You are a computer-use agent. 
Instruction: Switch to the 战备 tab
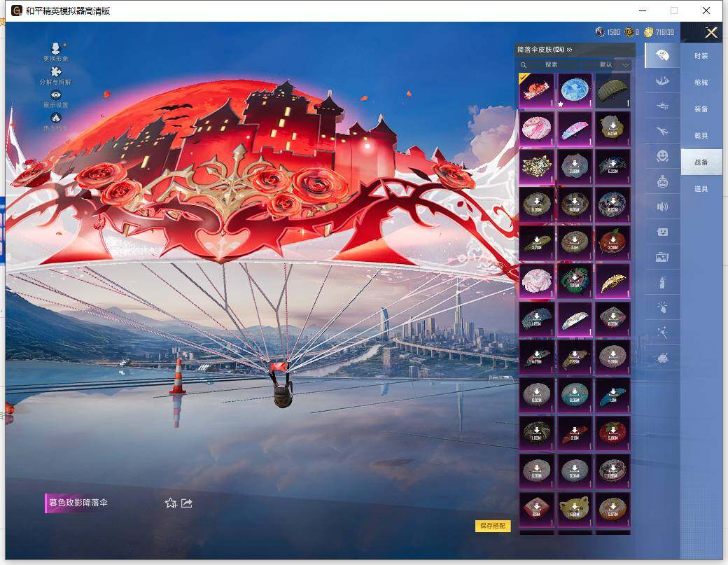701,162
